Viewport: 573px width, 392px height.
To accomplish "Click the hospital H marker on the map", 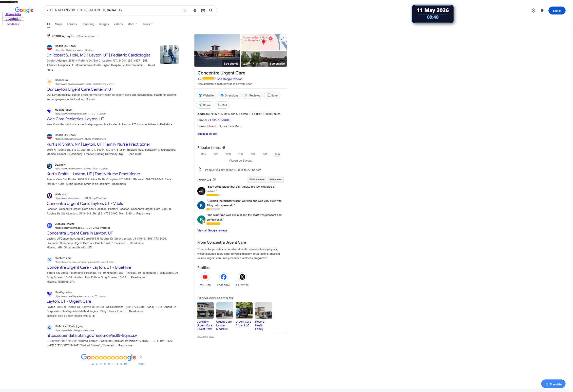I will point(271,38).
